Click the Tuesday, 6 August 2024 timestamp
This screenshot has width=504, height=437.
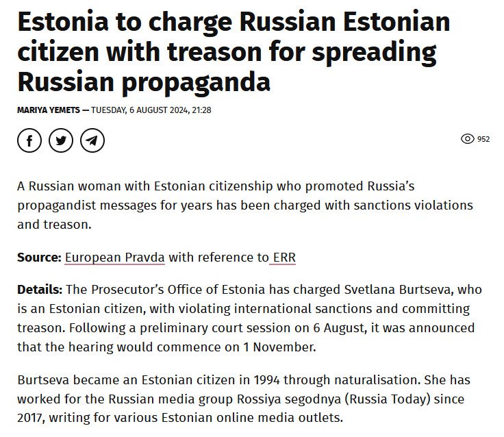pos(151,110)
